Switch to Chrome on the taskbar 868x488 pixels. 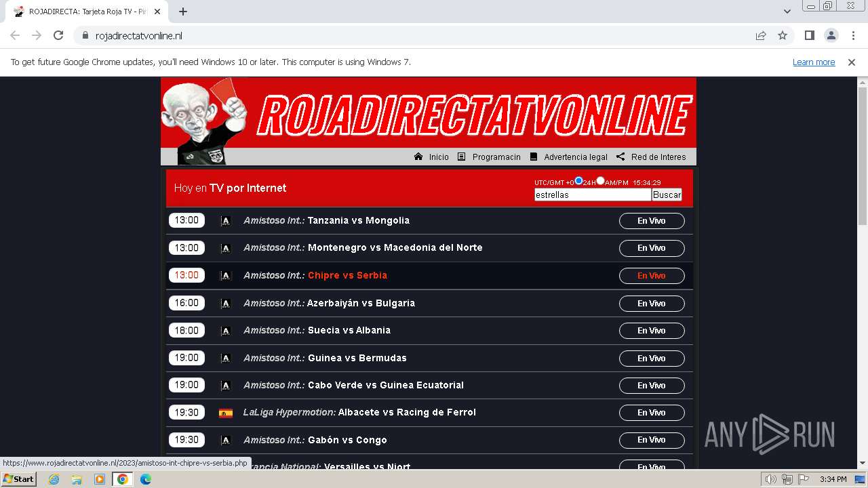123,479
